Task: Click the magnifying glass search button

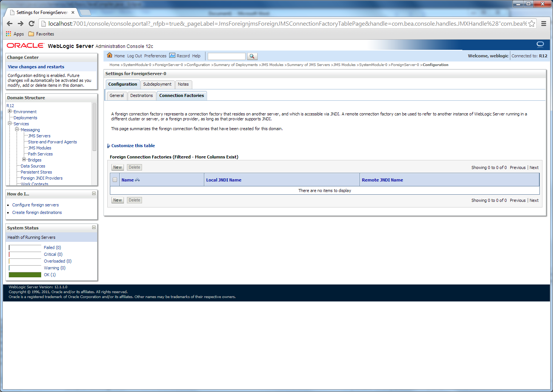Action: pyautogui.click(x=252, y=56)
